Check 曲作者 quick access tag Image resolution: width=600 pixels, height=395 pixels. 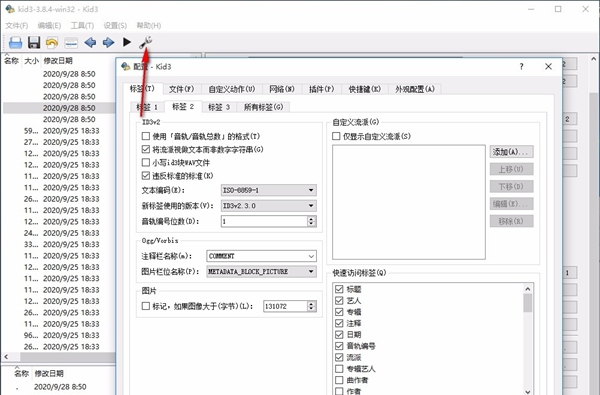coord(339,380)
